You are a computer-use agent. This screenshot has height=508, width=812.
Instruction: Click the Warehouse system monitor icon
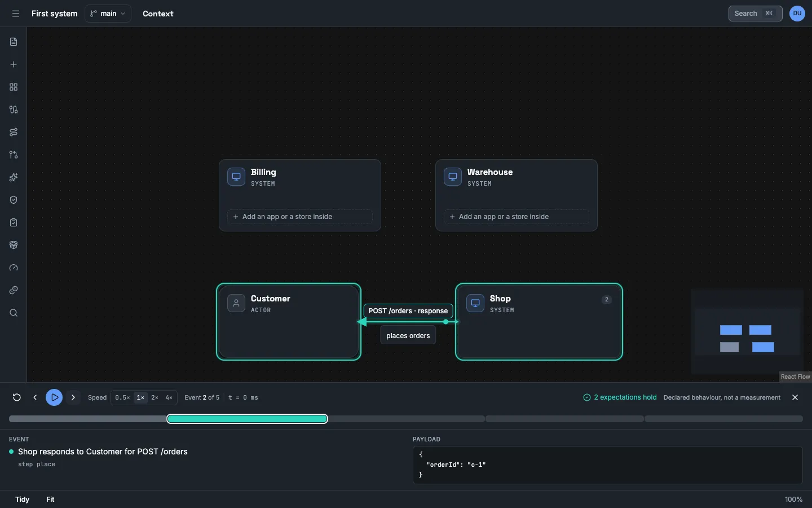click(x=453, y=177)
